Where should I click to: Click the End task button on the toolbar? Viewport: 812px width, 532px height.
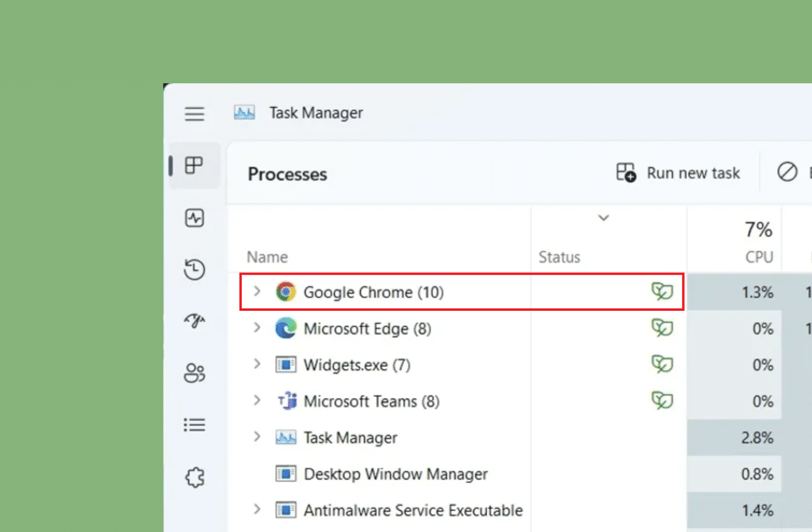tap(787, 172)
